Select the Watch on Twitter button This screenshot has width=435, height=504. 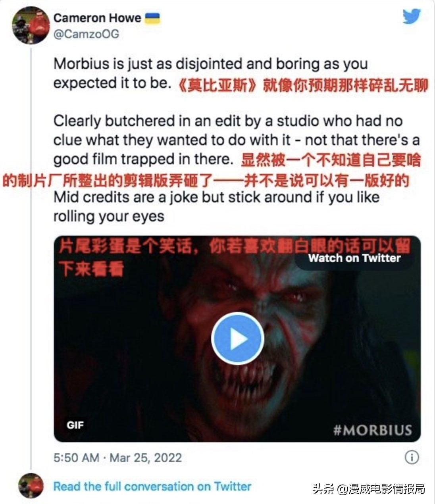[x=354, y=258]
